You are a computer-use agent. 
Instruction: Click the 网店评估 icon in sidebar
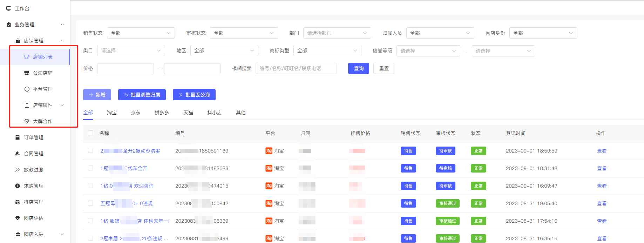pos(18,218)
